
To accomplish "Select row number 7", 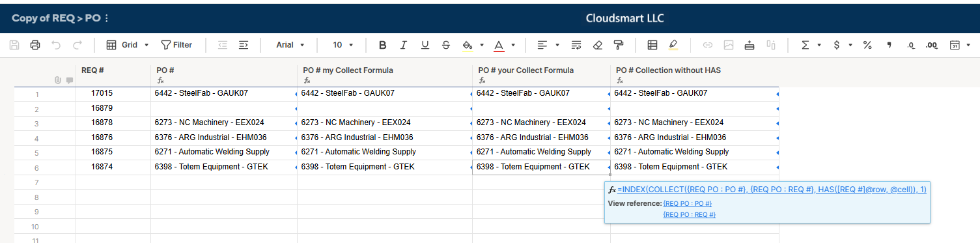I will [x=36, y=182].
